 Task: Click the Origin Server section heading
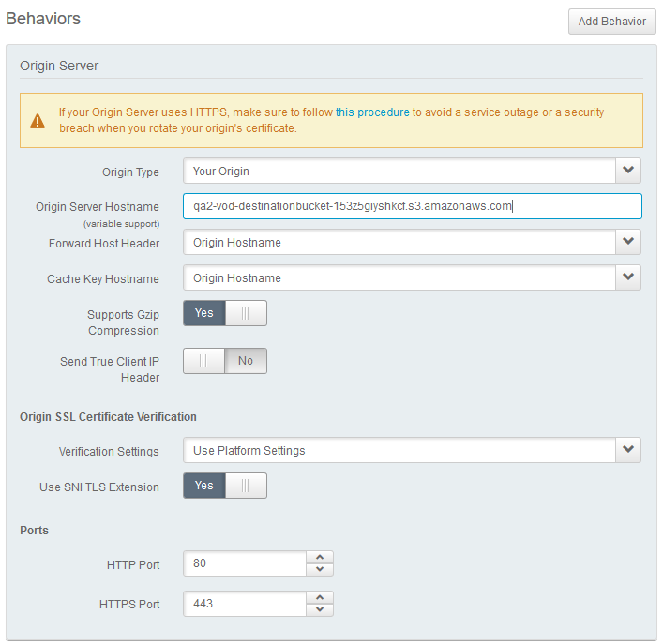[x=59, y=66]
